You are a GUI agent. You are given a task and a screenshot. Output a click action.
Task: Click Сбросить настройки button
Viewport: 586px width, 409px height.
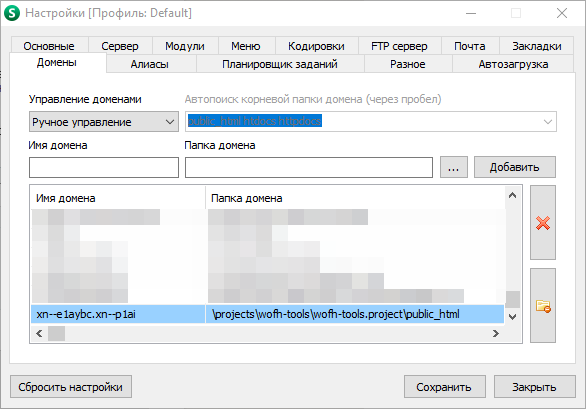pyautogui.click(x=71, y=387)
